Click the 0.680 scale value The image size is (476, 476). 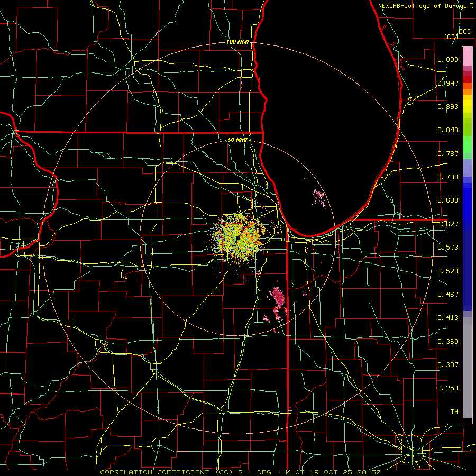click(x=448, y=200)
